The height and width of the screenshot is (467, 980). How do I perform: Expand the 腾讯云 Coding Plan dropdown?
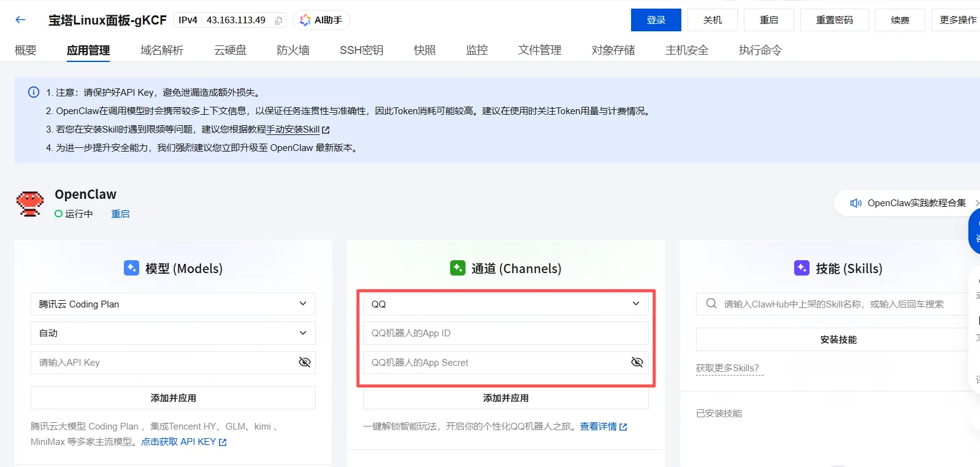(x=173, y=304)
